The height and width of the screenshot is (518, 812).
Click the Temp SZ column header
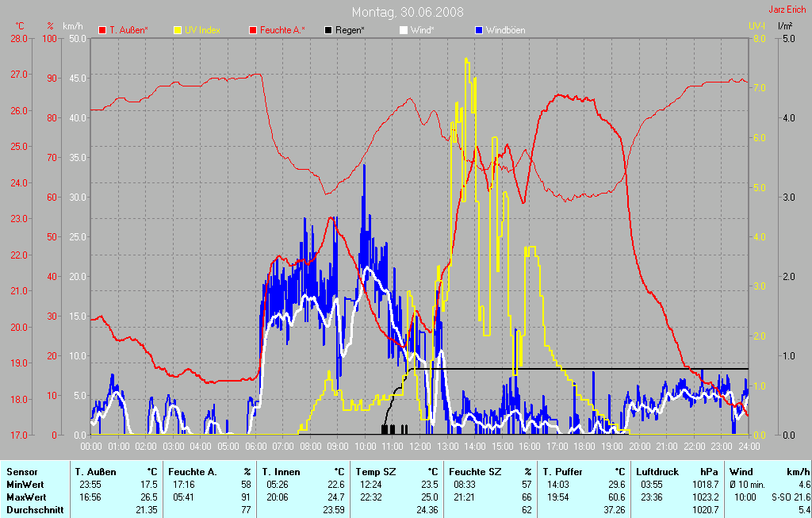(x=375, y=471)
